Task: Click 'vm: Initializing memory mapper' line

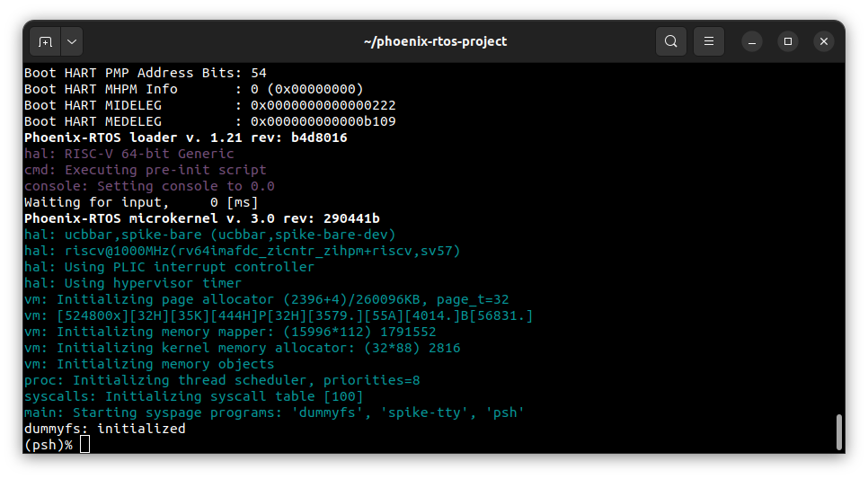Action: tap(230, 332)
